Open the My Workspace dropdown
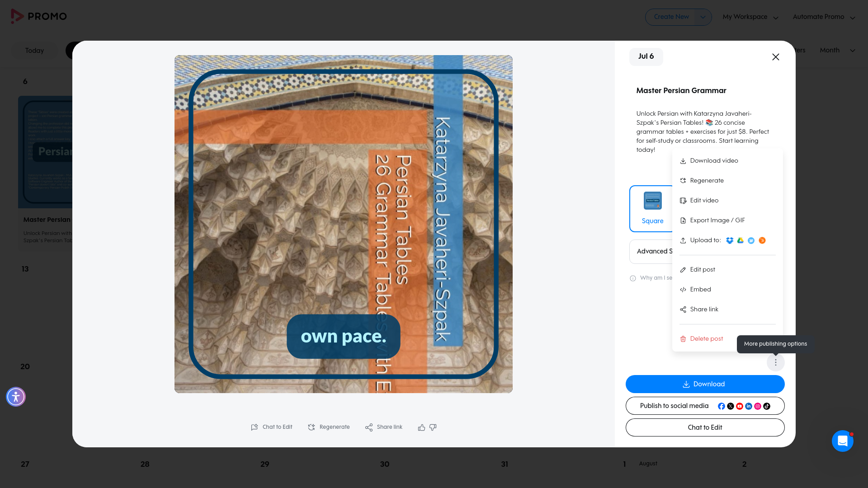This screenshot has height=488, width=868. coord(750,17)
